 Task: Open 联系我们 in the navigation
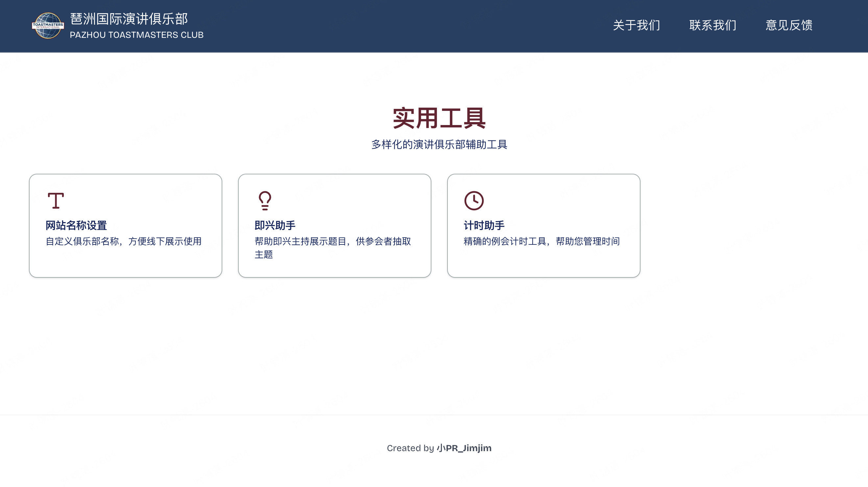[x=713, y=25]
